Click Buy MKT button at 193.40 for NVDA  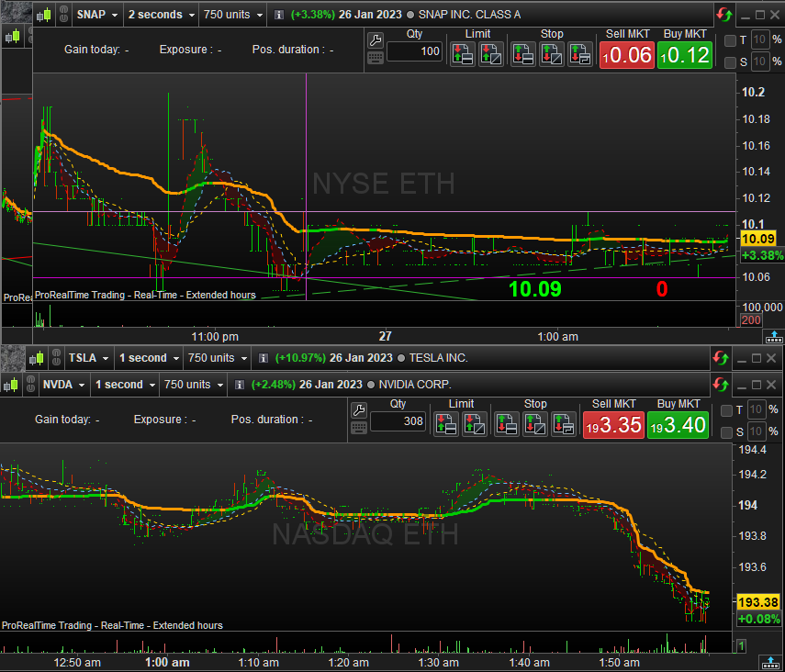coord(678,425)
